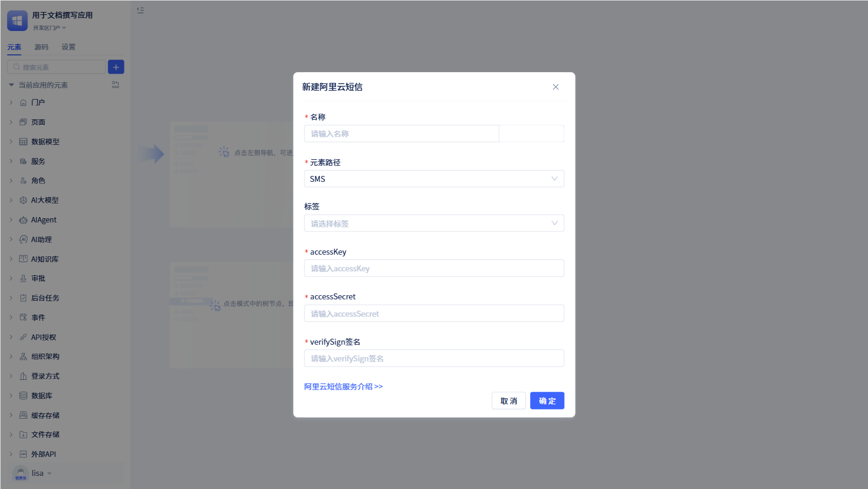Select the 页面 tree row label
The image size is (868, 489).
tap(38, 122)
